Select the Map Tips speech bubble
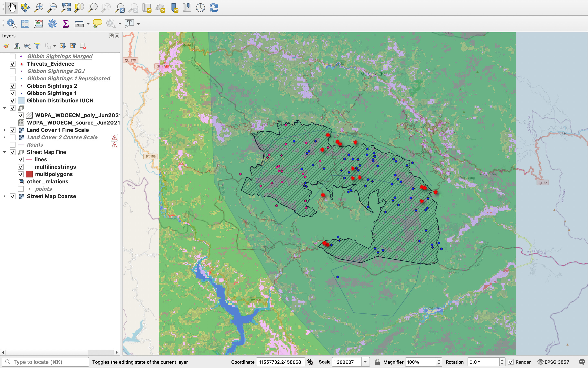 tap(97, 24)
